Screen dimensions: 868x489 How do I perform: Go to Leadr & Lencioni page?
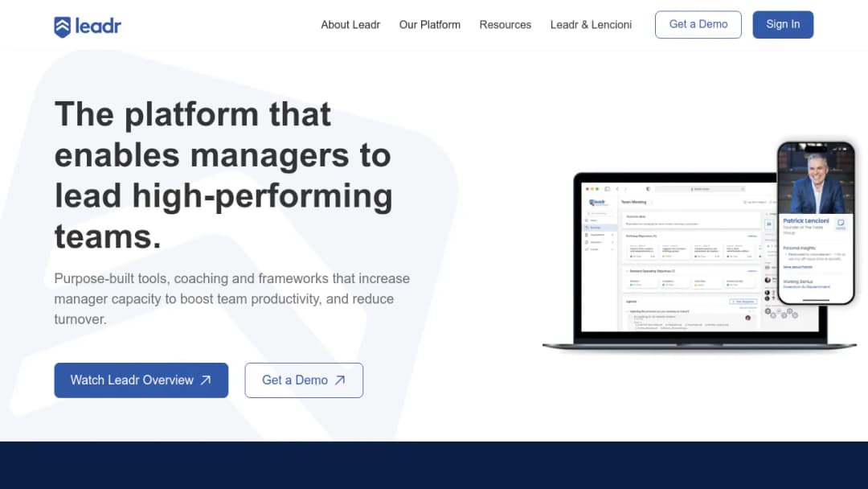[591, 25]
